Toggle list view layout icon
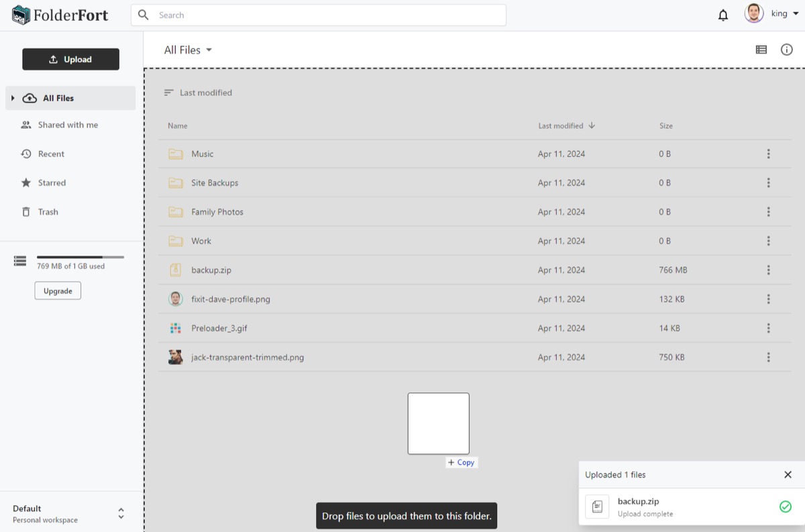Image resolution: width=805 pixels, height=532 pixels. pos(761,50)
